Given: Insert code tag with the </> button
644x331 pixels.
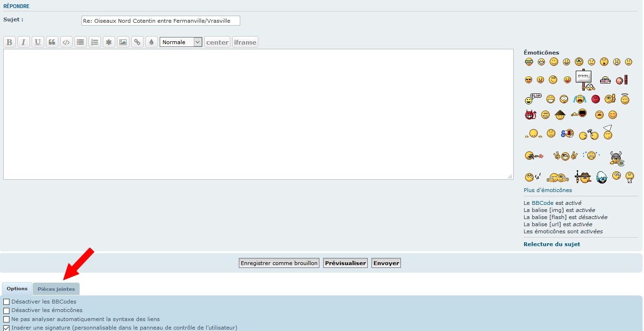Looking at the screenshot, I should (66, 42).
